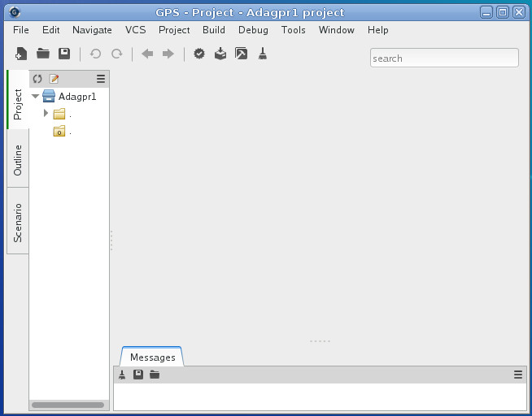Screen dimensions: 532x416
Task: Edit the project properties with the pencil icon
Action: pyautogui.click(x=54, y=79)
